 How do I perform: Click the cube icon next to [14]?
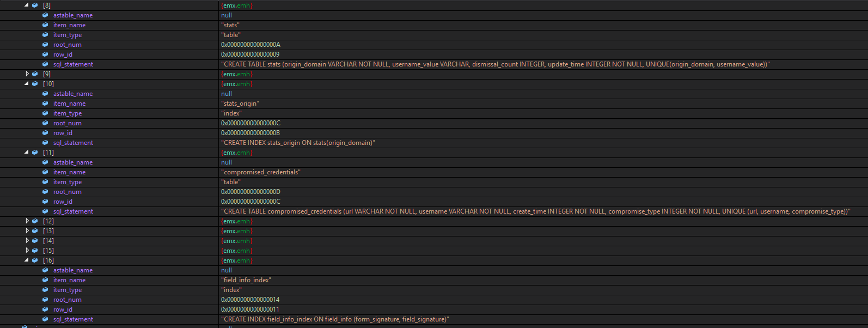coord(35,241)
